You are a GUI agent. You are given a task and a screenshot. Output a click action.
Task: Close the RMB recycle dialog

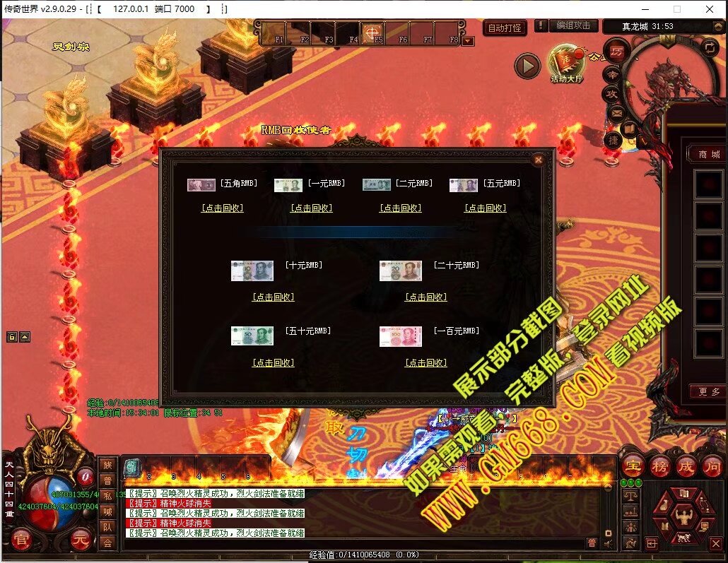(x=539, y=160)
